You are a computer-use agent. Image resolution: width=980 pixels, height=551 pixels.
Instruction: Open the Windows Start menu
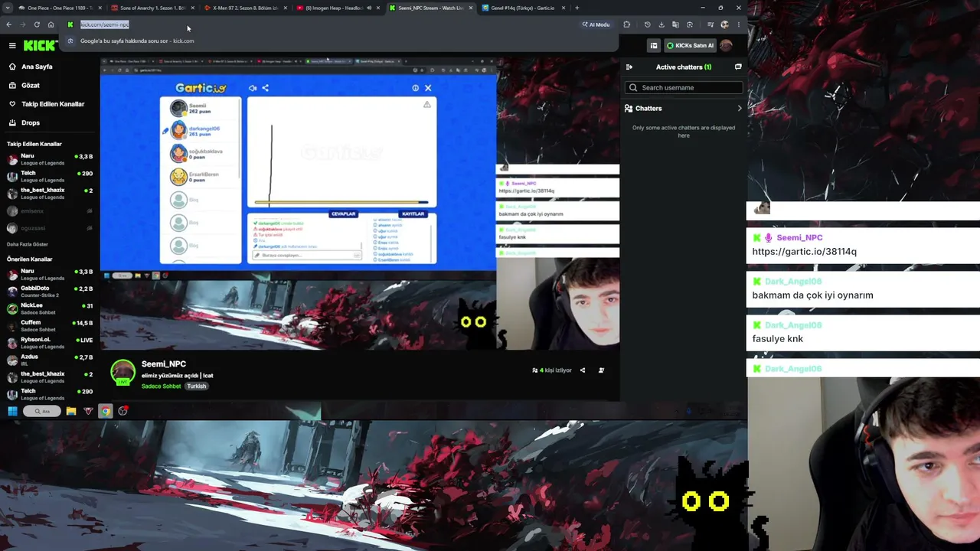pos(12,411)
